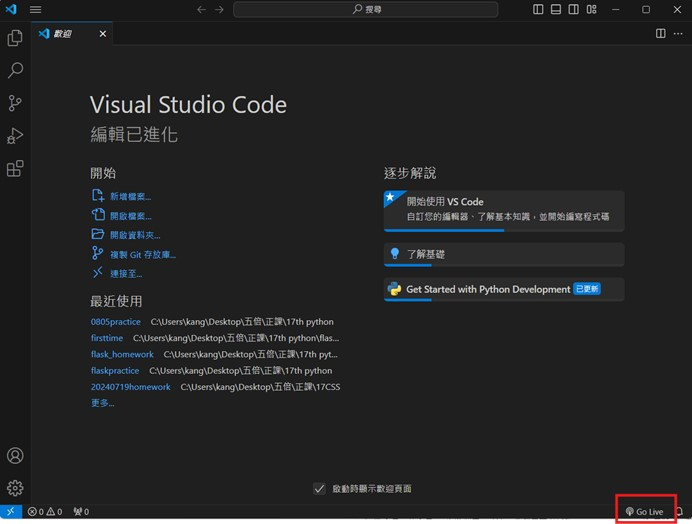
Task: Click the command center search box
Action: (x=365, y=9)
